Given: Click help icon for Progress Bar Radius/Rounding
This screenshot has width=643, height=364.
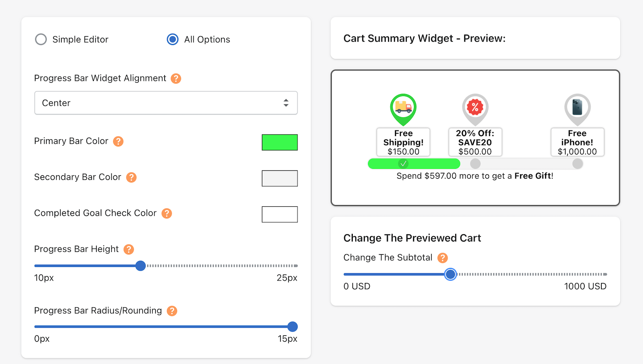Looking at the screenshot, I should click(172, 311).
